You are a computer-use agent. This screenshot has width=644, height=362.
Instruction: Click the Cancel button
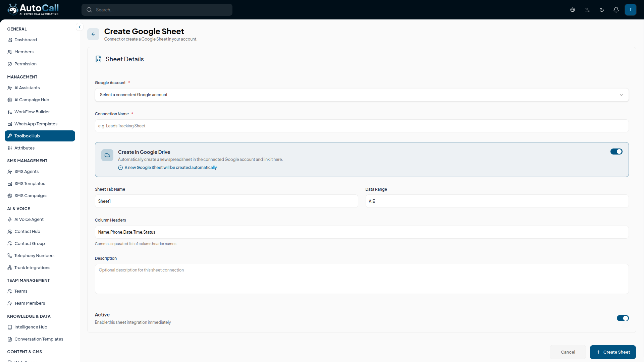tap(568, 352)
